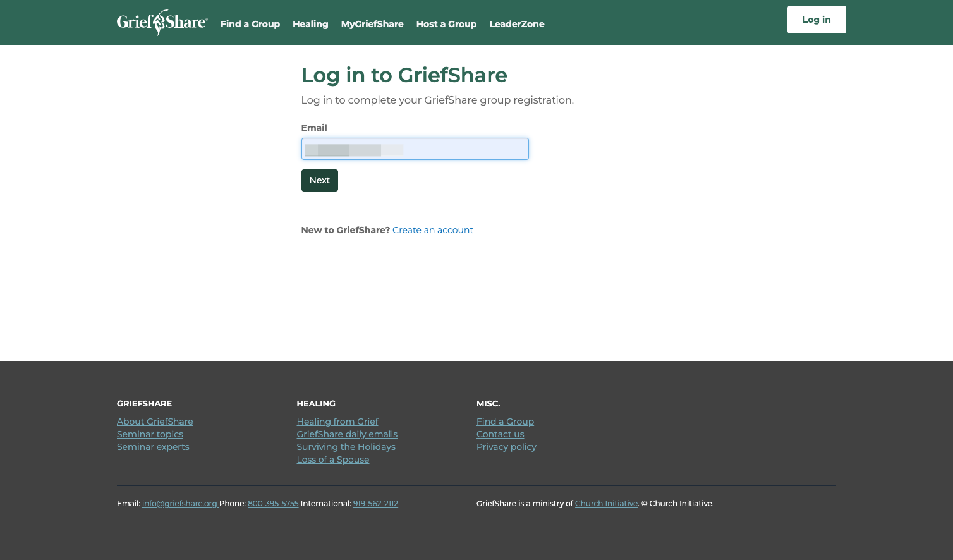The width and height of the screenshot is (953, 560).
Task: Open the Create an account link
Action: tap(433, 230)
